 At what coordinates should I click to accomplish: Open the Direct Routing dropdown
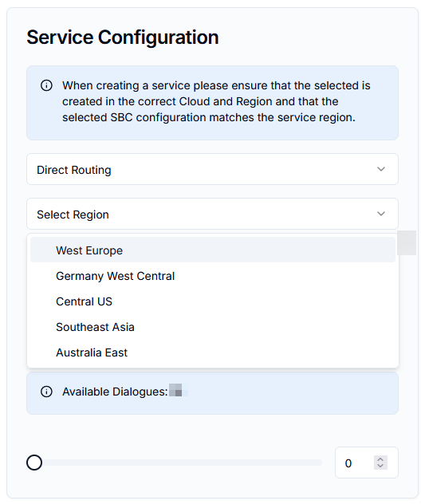tap(212, 169)
